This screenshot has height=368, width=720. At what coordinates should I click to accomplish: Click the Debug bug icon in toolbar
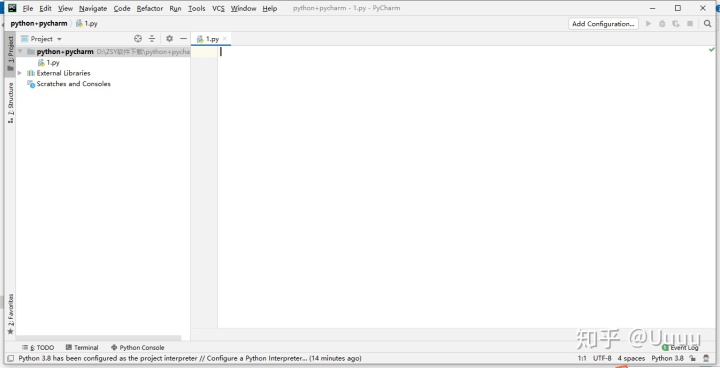(x=662, y=23)
